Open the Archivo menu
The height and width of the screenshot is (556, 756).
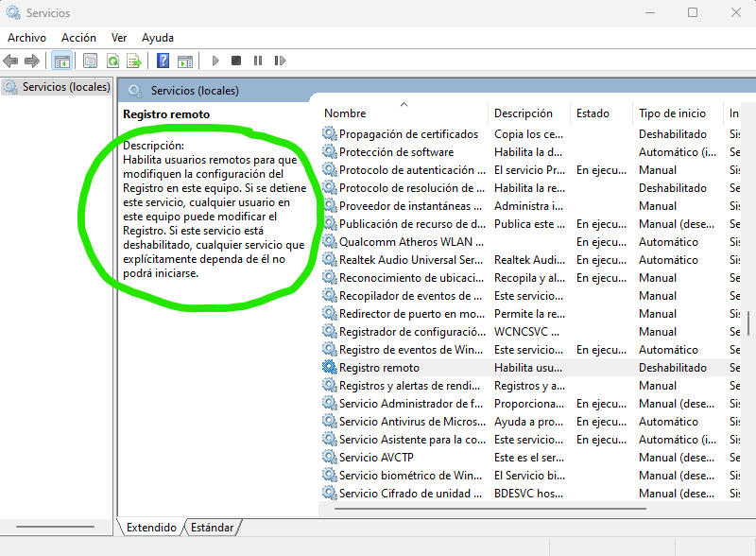(x=26, y=38)
